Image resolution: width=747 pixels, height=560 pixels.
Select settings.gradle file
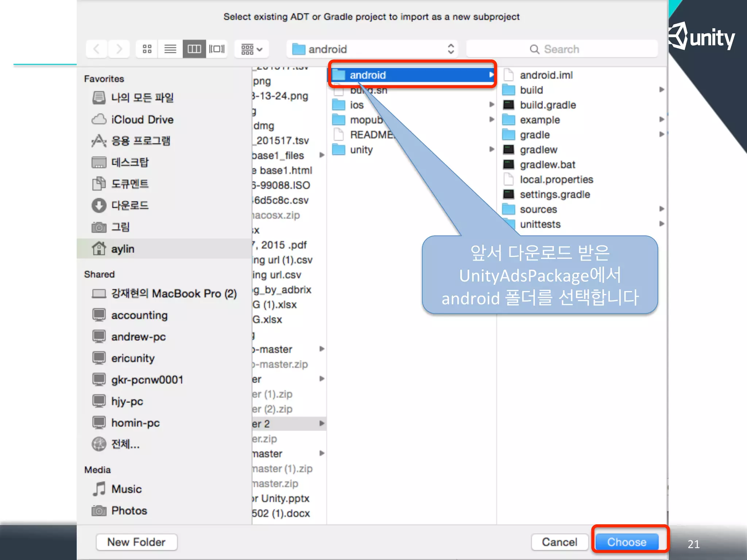pos(547,195)
